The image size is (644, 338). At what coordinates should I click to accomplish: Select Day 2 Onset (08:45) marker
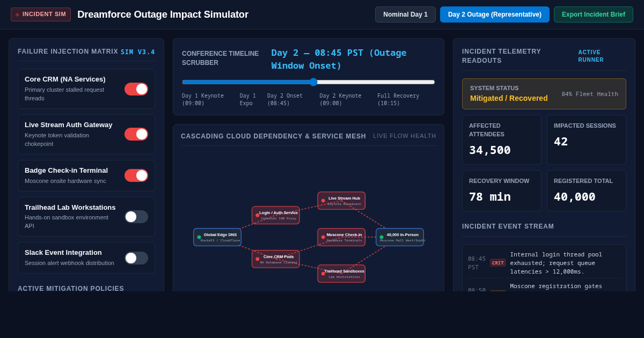click(x=285, y=99)
